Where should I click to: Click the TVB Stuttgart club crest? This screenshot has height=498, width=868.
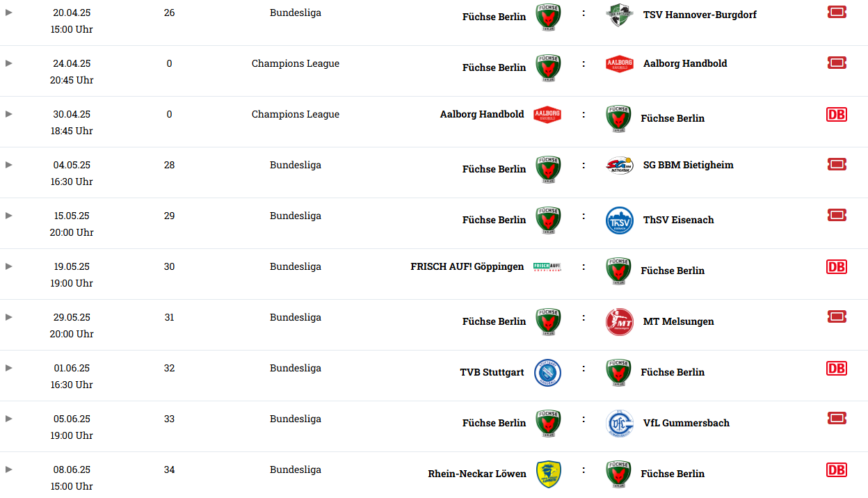pyautogui.click(x=547, y=372)
